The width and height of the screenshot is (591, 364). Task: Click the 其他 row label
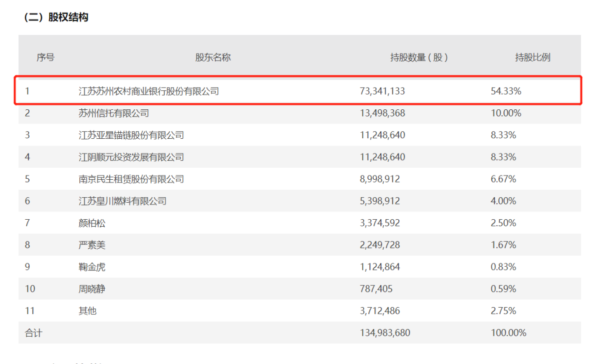tap(88, 311)
